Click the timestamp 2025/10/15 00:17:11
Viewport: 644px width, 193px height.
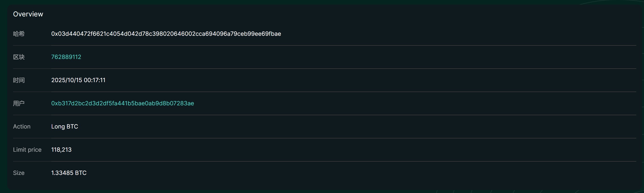pyautogui.click(x=78, y=80)
